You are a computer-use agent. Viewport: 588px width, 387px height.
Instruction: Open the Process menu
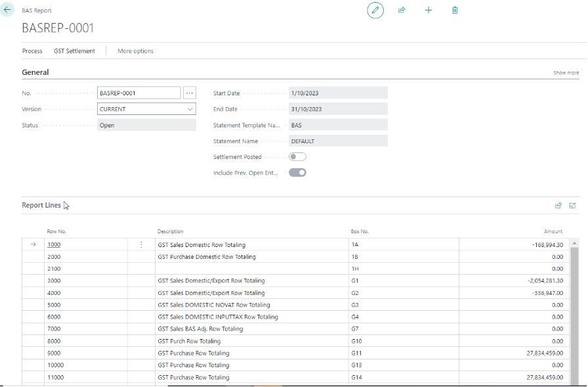click(x=32, y=51)
